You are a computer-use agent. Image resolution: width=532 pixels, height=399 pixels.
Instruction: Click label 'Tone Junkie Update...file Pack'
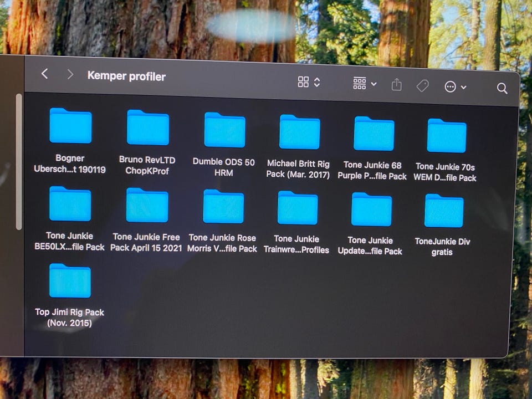tap(370, 245)
